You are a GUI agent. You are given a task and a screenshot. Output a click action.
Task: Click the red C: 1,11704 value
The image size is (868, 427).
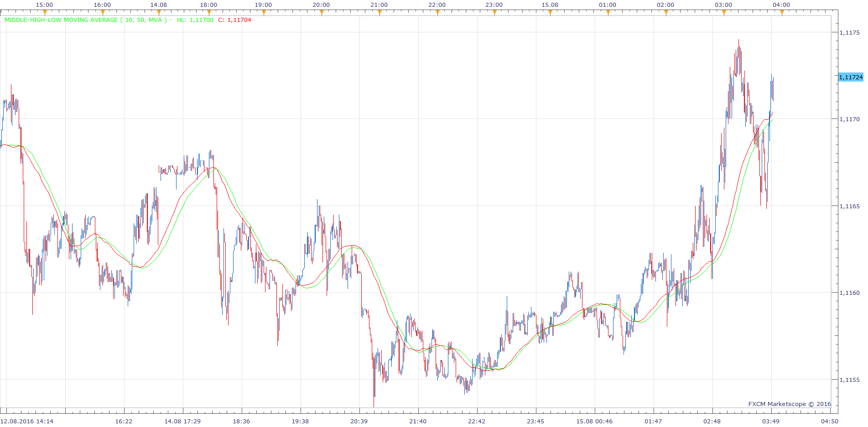[x=234, y=20]
